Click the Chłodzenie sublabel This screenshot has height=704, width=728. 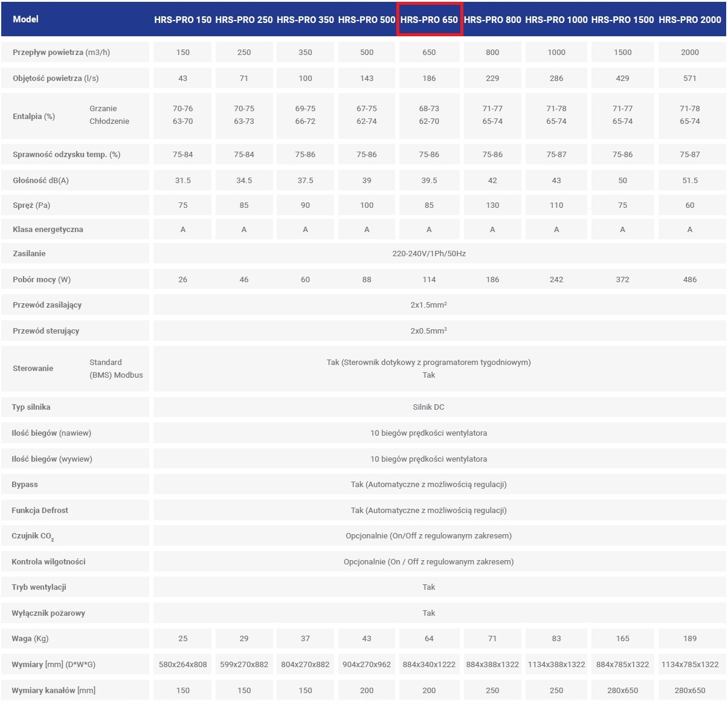pos(109,121)
